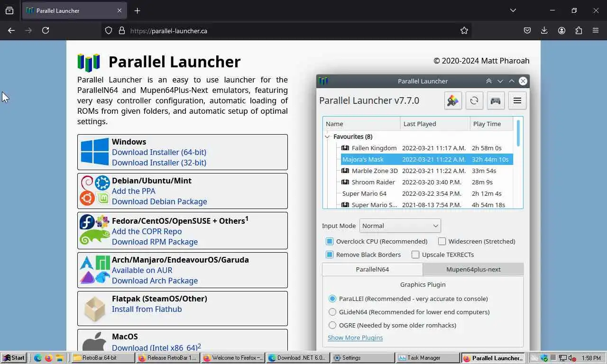Toggle Overclock CPU (Recommended) checkbox

pos(330,241)
